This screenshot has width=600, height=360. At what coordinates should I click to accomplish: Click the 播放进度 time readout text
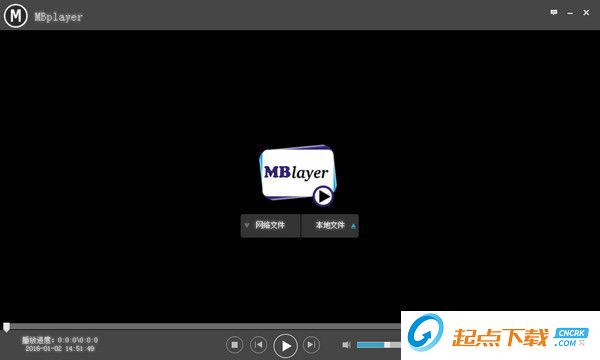[x=60, y=340]
